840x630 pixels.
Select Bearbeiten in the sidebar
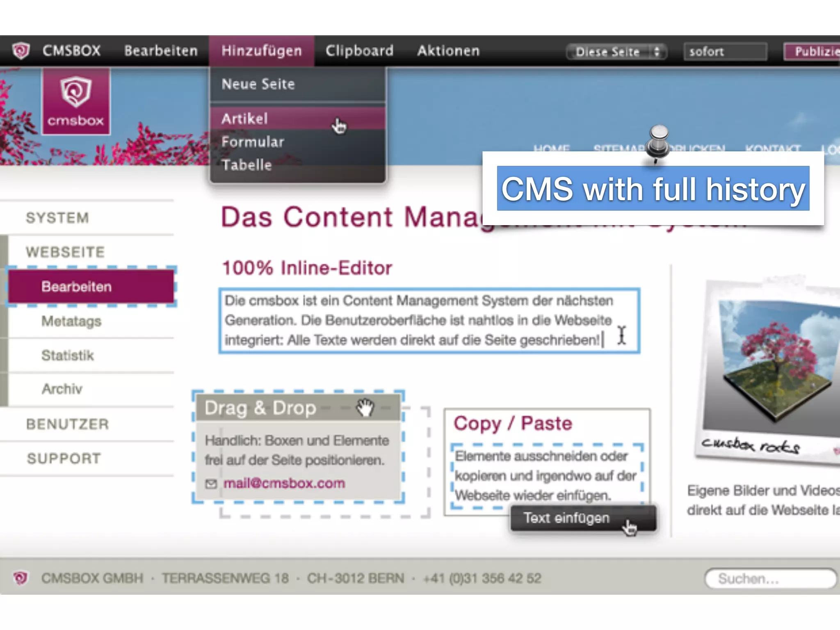coord(91,286)
